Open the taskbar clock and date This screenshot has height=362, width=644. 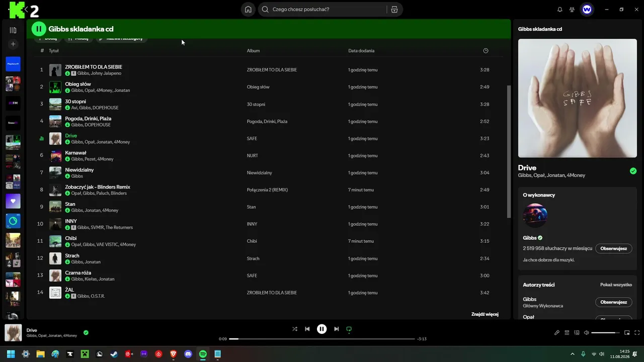click(x=620, y=354)
